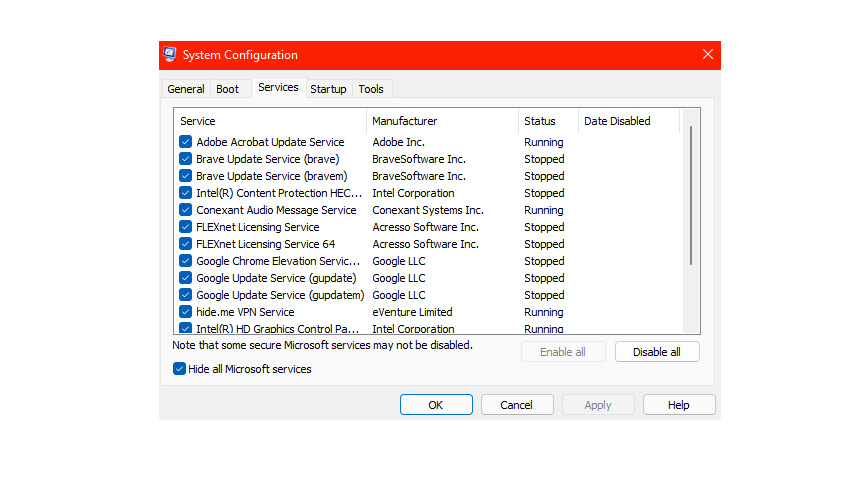Go to the Startup tab
This screenshot has width=856, height=482.
pos(328,89)
